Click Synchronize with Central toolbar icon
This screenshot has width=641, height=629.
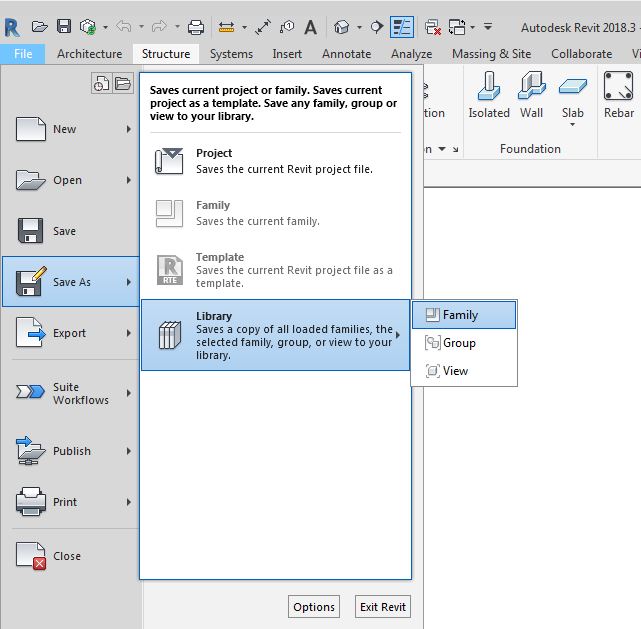[88, 27]
